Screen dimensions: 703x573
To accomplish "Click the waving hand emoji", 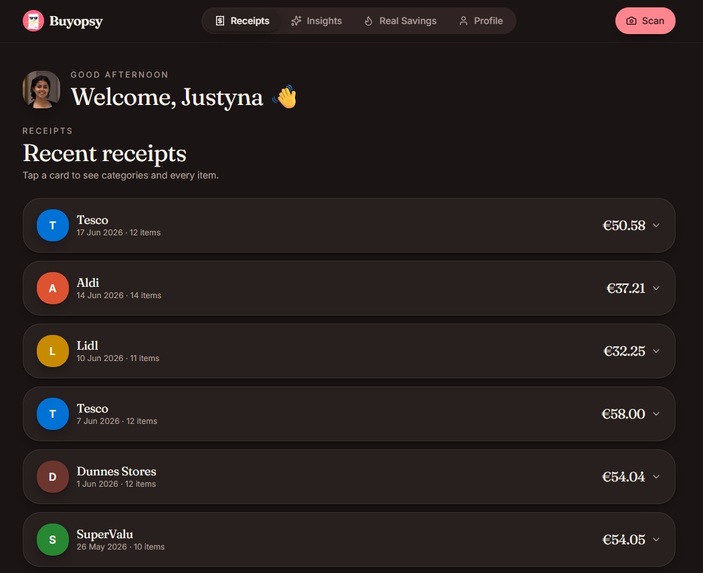I will [285, 96].
